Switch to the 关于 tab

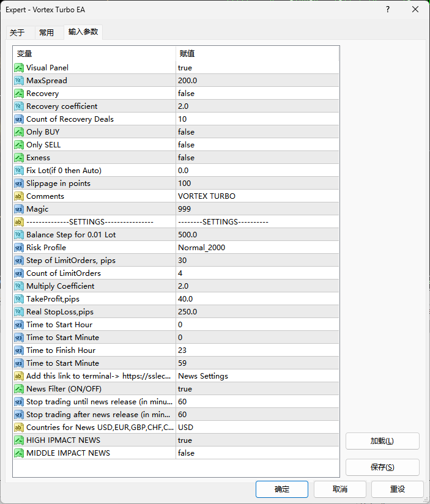tap(17, 33)
